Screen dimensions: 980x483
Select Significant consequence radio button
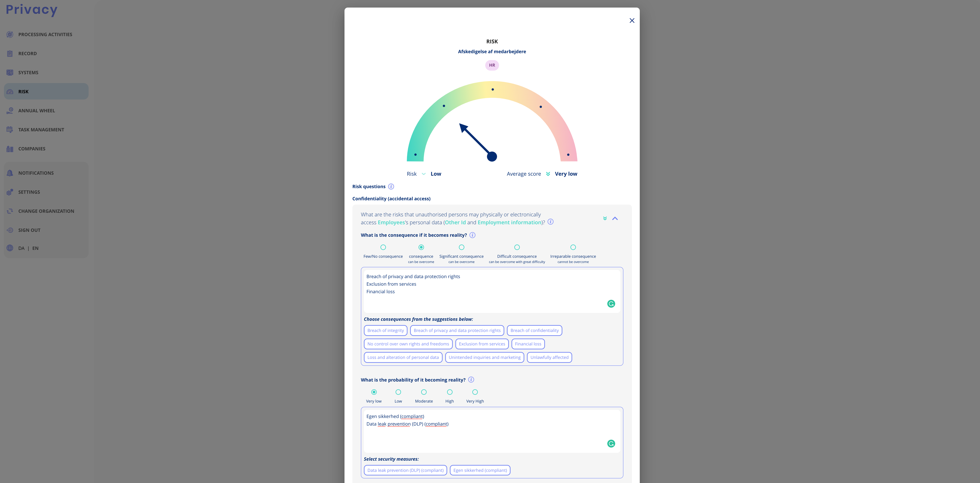[x=461, y=247]
